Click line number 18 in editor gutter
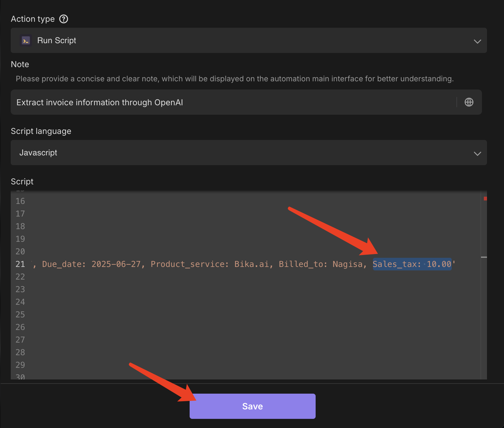The height and width of the screenshot is (428, 504). (x=20, y=226)
